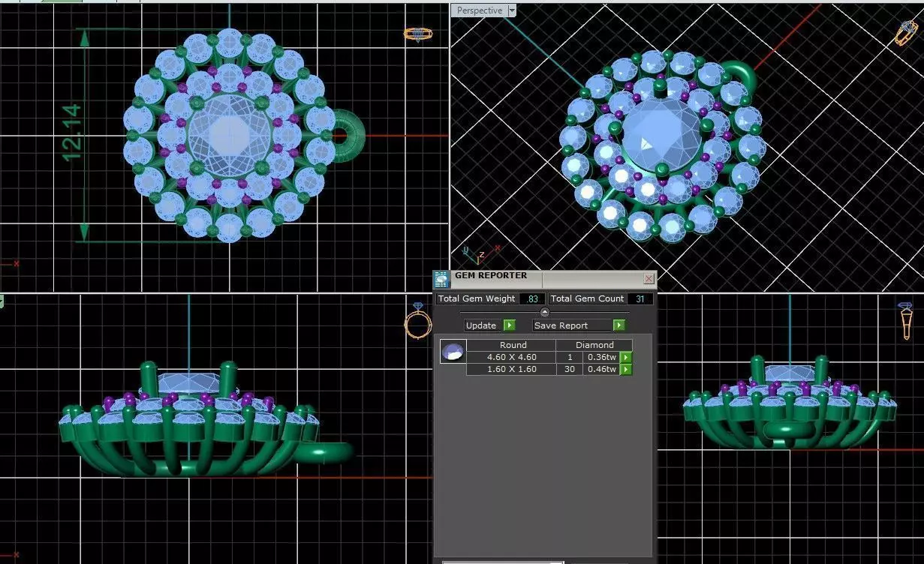The image size is (924, 564).
Task: Click the Save Report button label
Action: 573,325
